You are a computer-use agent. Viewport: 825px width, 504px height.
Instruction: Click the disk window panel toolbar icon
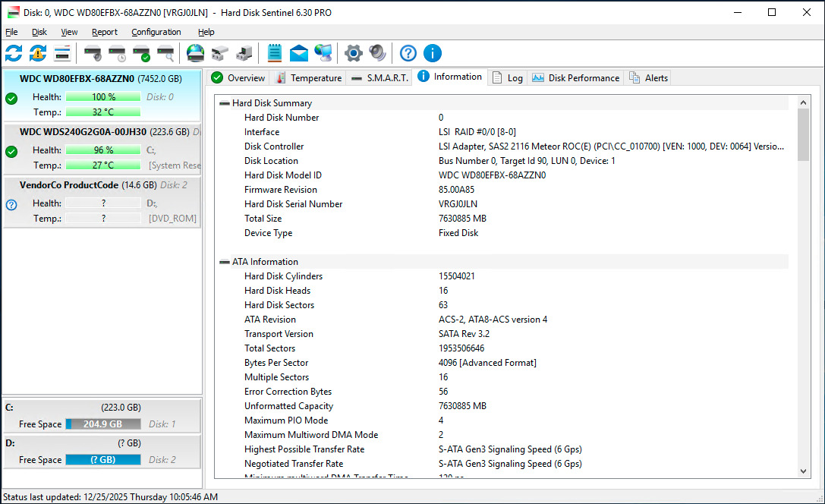(62, 53)
